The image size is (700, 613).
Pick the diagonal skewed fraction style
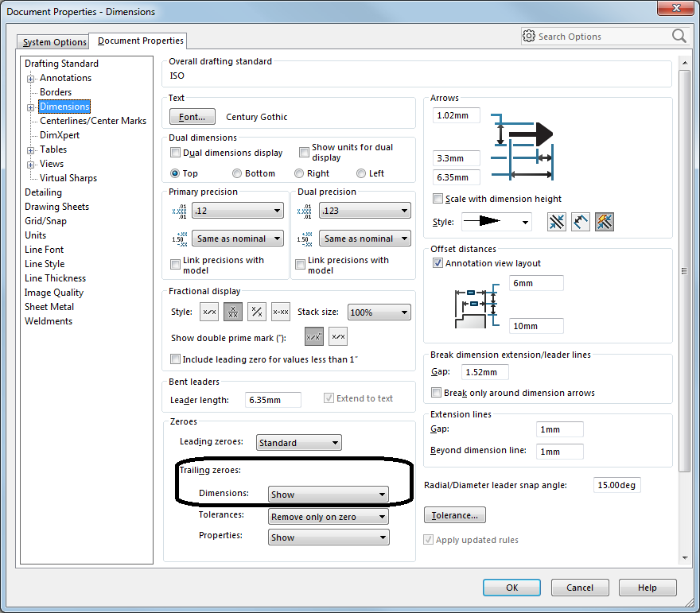257,312
